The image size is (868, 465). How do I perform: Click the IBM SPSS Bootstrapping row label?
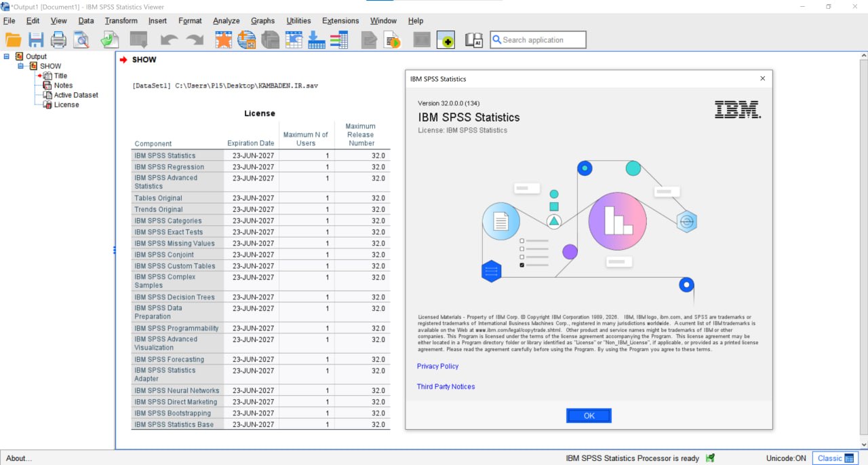point(172,413)
